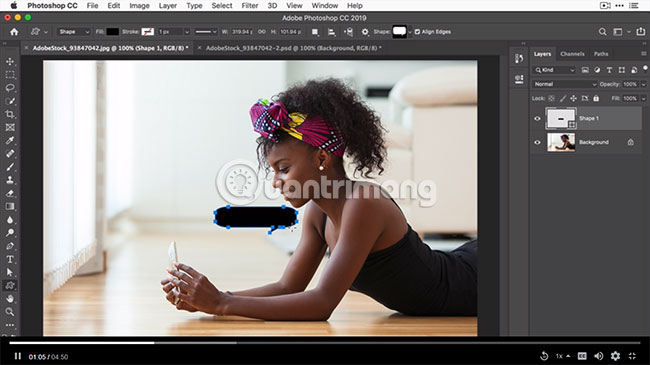Screen dimensions: 650x365
Task: Toggle adjustment layer filter
Action: tap(597, 70)
